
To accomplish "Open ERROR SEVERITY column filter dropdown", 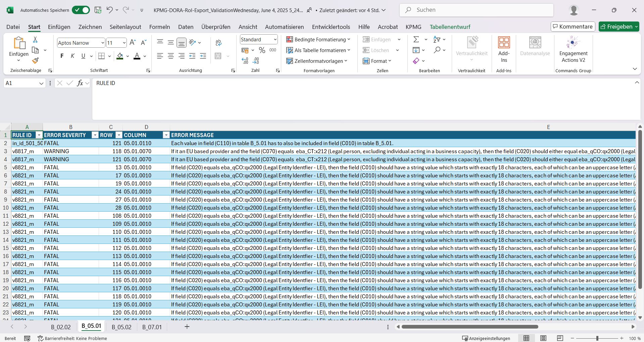I will 95,135.
